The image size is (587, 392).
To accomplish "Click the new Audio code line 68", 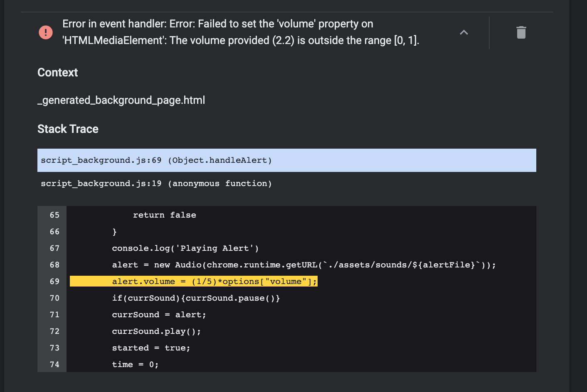I will tap(304, 265).
